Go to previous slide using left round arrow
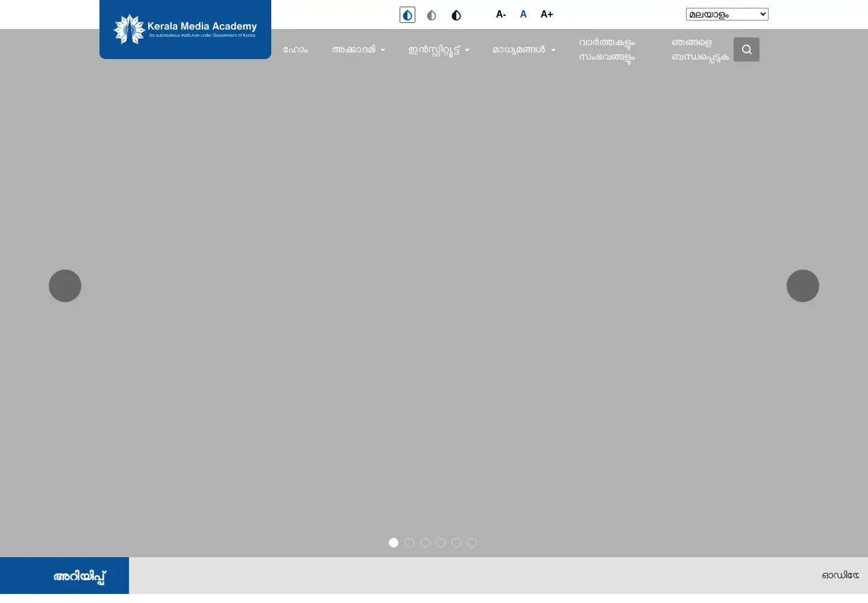 coord(65,286)
